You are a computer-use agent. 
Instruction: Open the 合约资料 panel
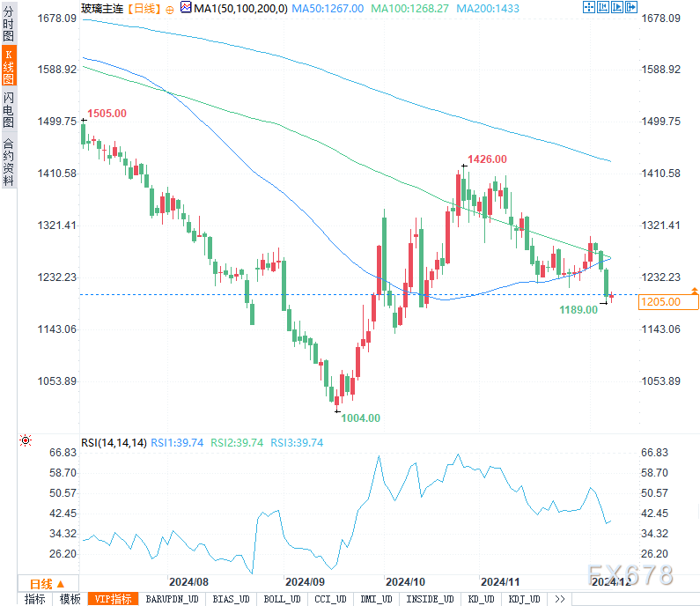[9, 162]
